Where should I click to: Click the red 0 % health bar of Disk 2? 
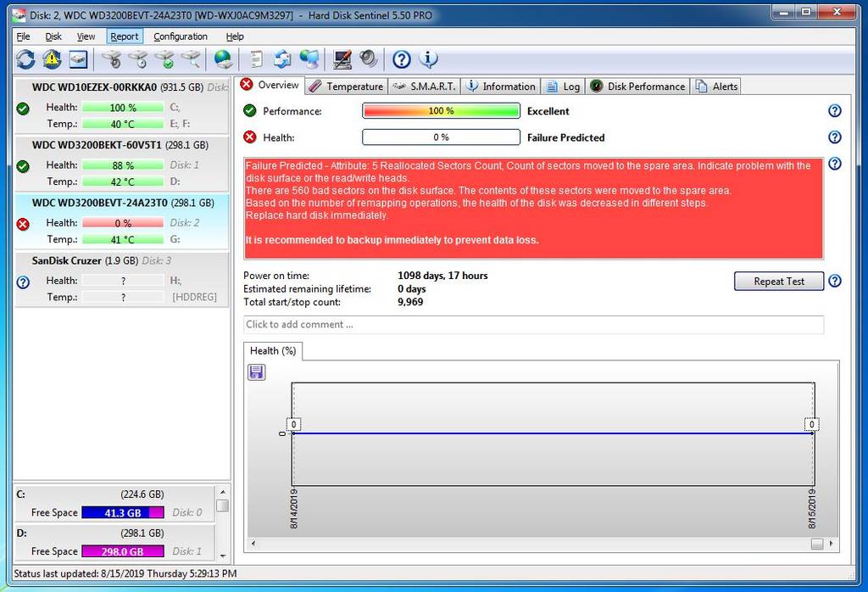123,223
